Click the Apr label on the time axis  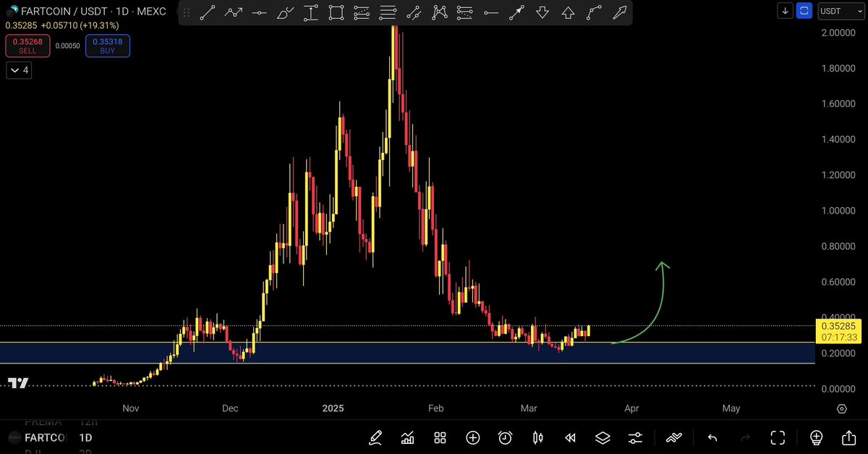[631, 408]
